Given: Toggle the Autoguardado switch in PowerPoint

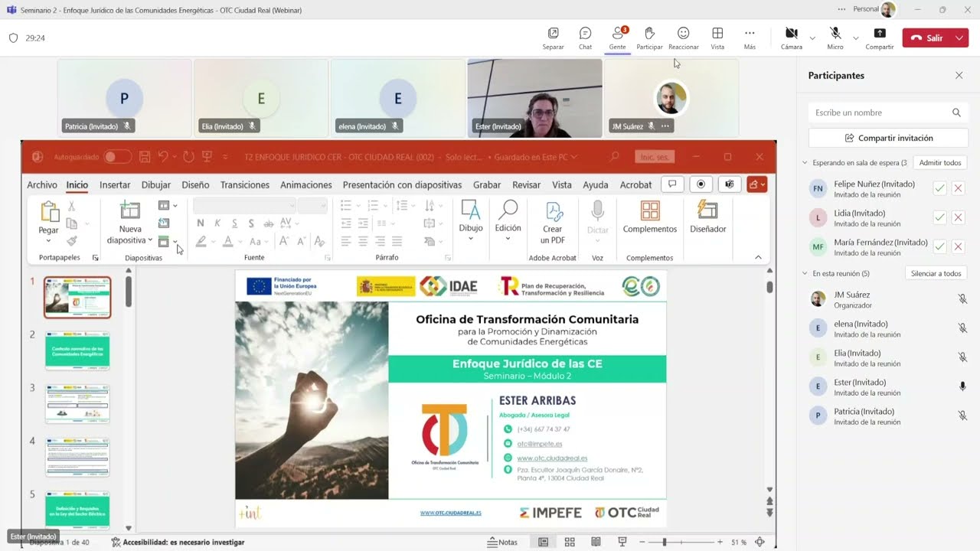Looking at the screenshot, I should [x=117, y=157].
